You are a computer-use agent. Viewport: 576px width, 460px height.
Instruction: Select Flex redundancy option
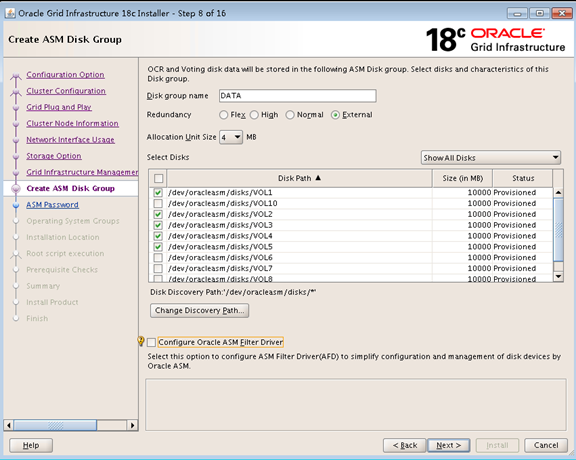(223, 115)
